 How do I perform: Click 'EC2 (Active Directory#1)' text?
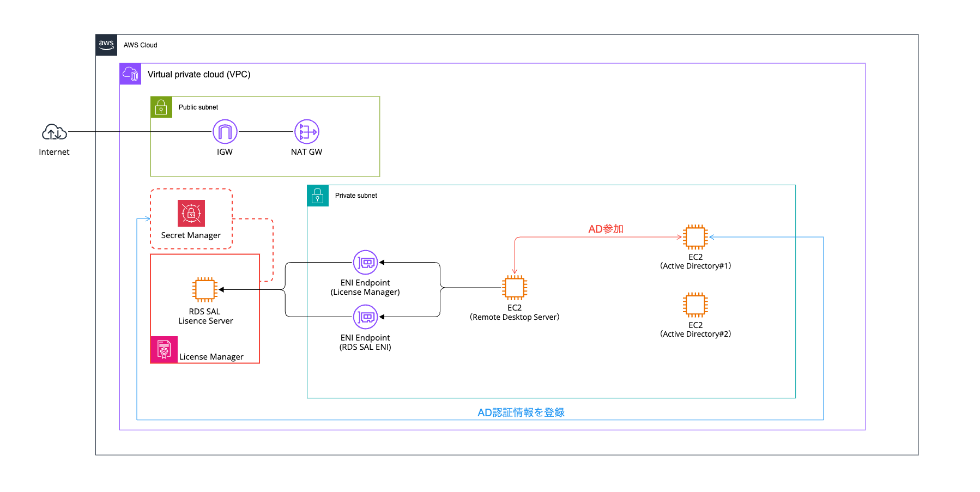coord(695,262)
